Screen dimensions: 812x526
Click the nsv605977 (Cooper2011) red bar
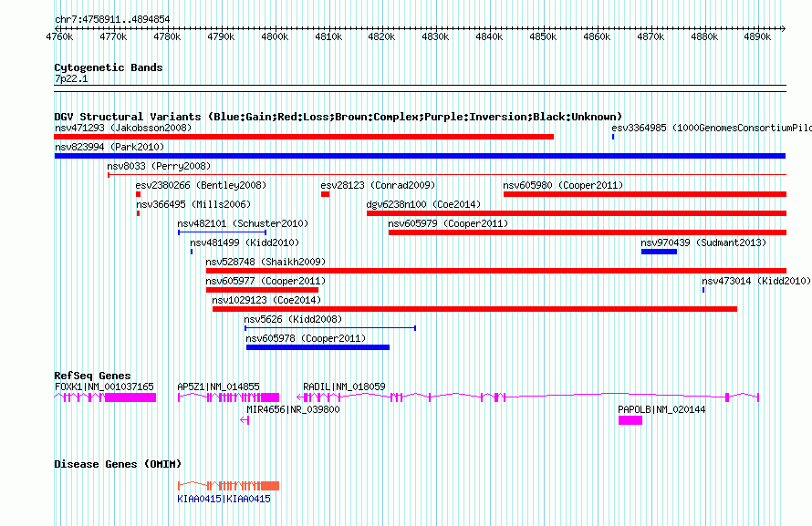pyautogui.click(x=262, y=290)
